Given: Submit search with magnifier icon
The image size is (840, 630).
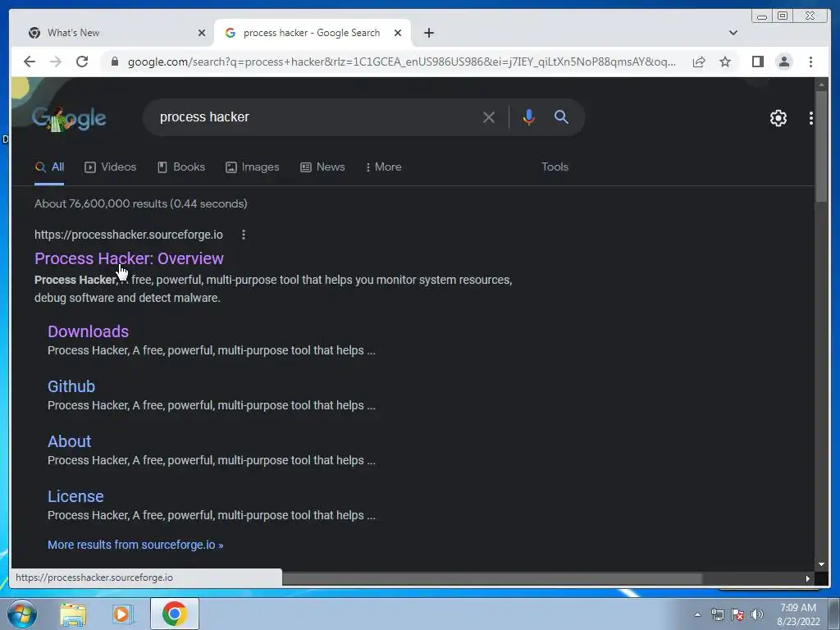Looking at the screenshot, I should 561,116.
